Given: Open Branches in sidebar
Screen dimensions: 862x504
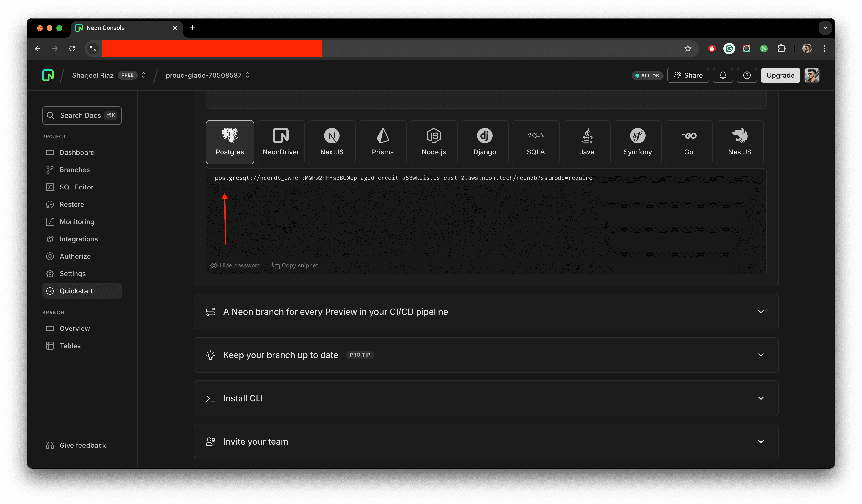Looking at the screenshot, I should point(82,170).
